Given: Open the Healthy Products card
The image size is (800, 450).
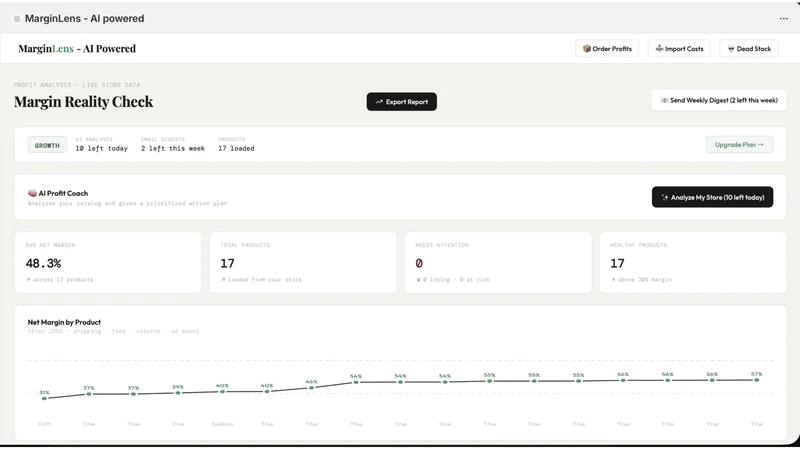Looking at the screenshot, I should click(x=693, y=263).
